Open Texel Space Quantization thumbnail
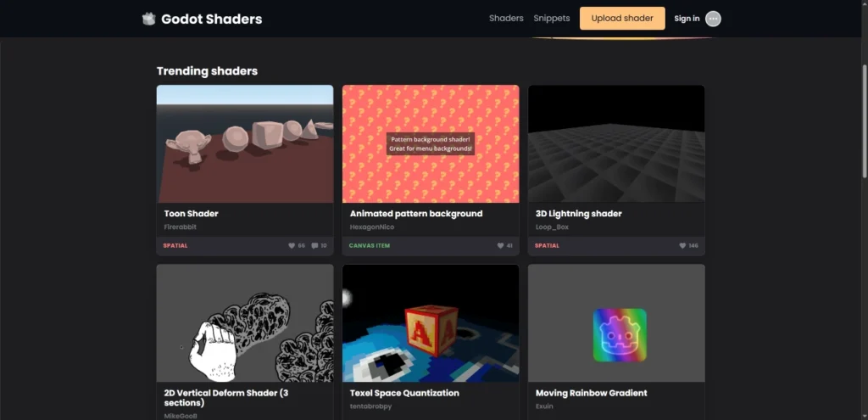Screen dimensions: 868x420 [x=431, y=323]
